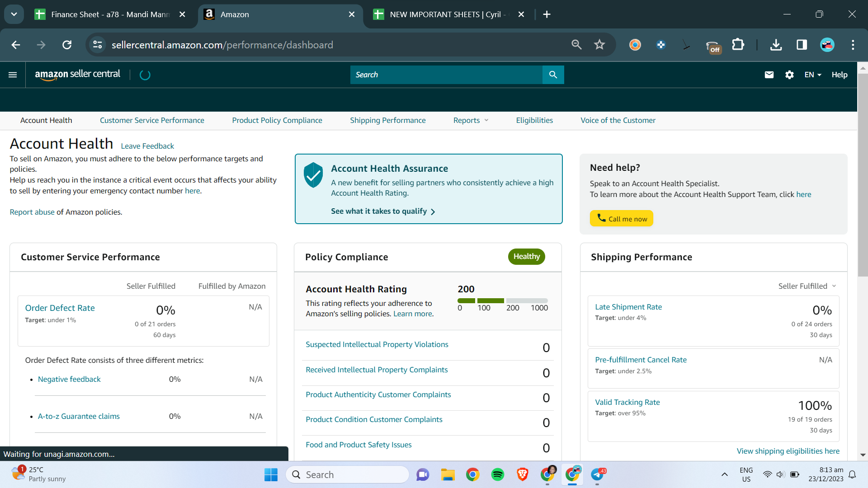Open the Late Shipment Rate link
The height and width of the screenshot is (488, 868).
click(x=628, y=307)
